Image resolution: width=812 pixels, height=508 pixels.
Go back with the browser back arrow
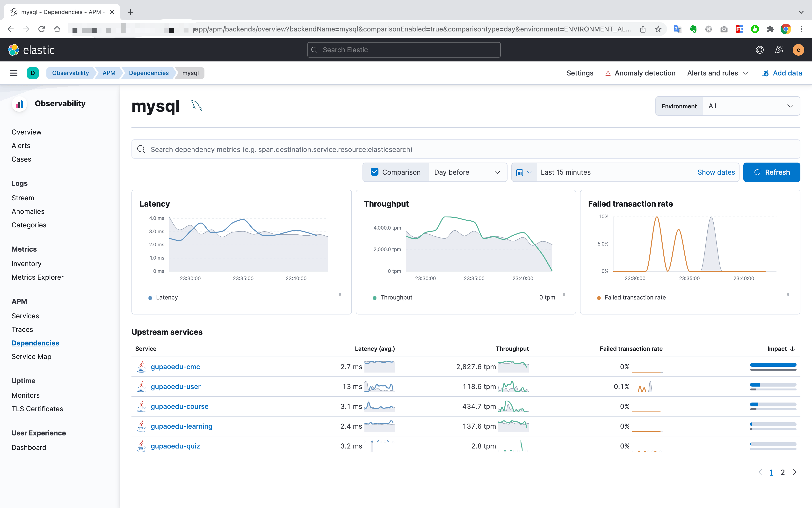[10, 29]
